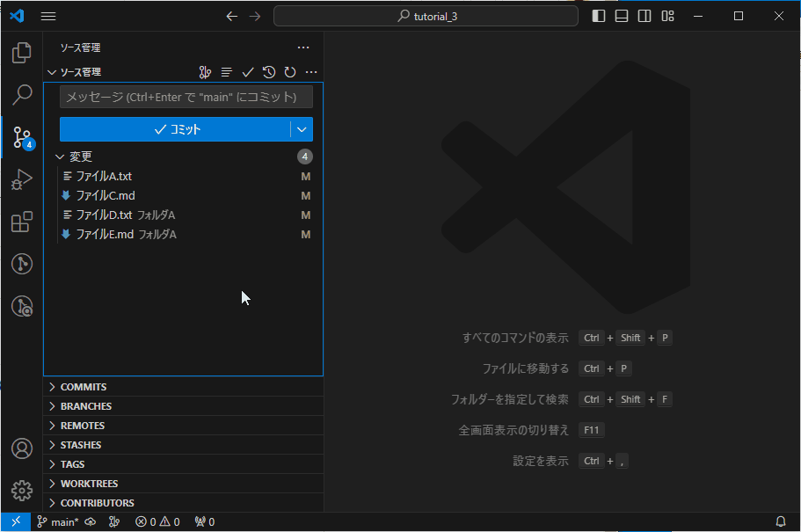Expand the CONTRIBUTORS section
This screenshot has width=801, height=532.
click(184, 503)
